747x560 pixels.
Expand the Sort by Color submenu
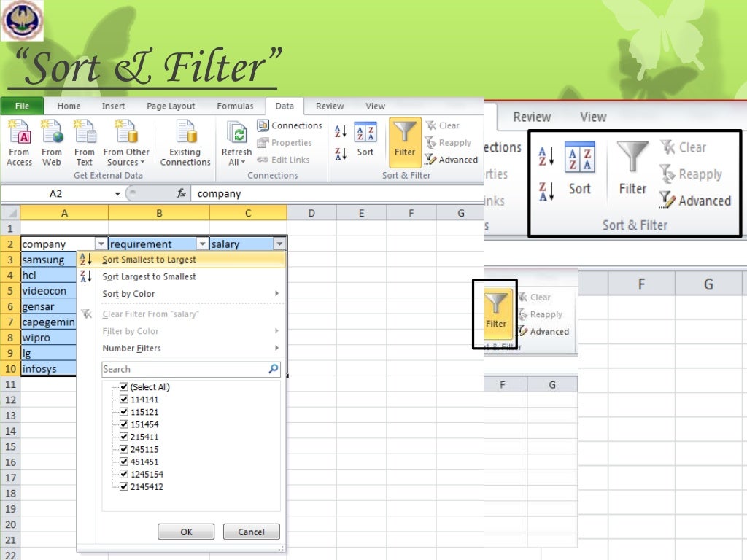pyautogui.click(x=276, y=293)
